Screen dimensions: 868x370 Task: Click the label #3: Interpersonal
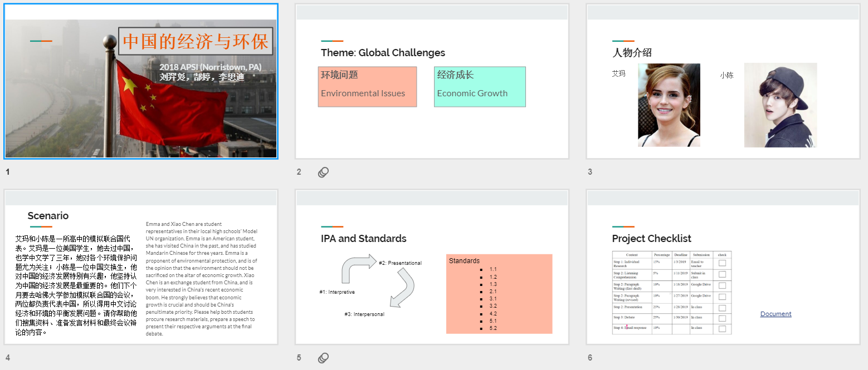364,314
